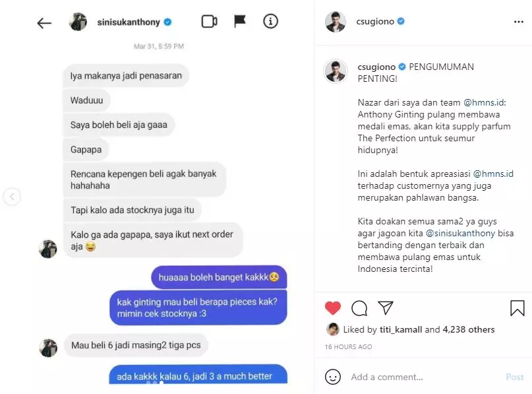Image resolution: width=532 pixels, height=394 pixels.
Task: Open the @sinisukanthony mention in caption
Action: 460,234
